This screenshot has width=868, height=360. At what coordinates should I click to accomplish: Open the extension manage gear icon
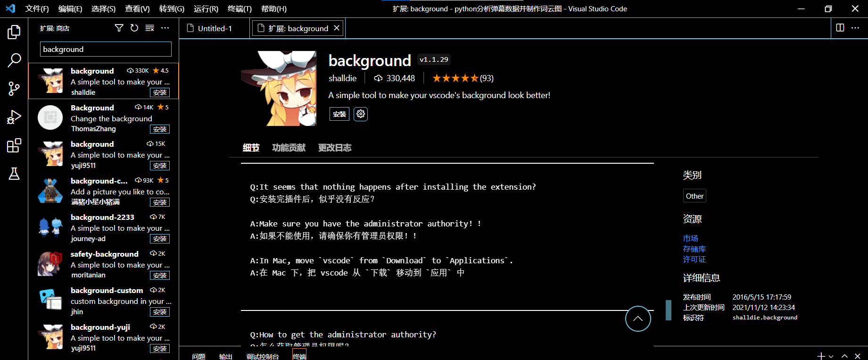(x=361, y=114)
